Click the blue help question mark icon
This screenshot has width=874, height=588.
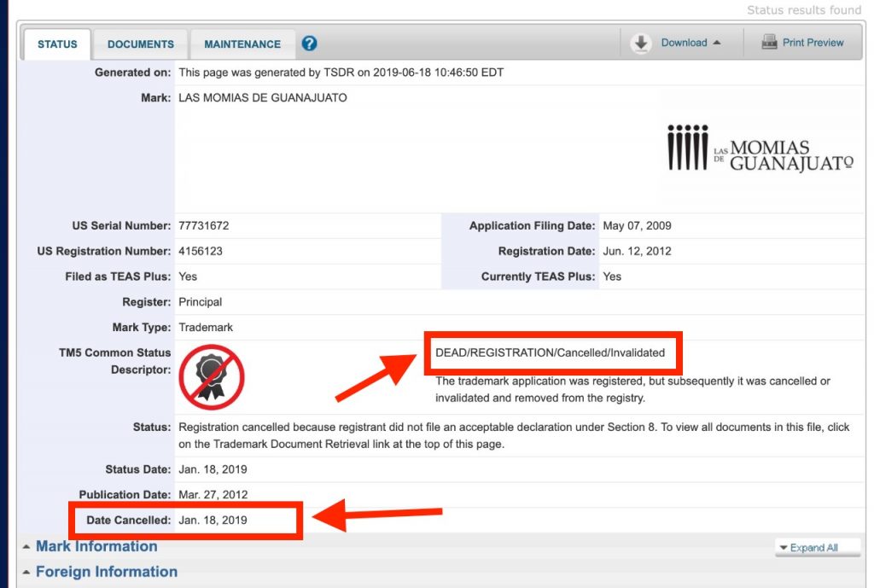coord(310,44)
